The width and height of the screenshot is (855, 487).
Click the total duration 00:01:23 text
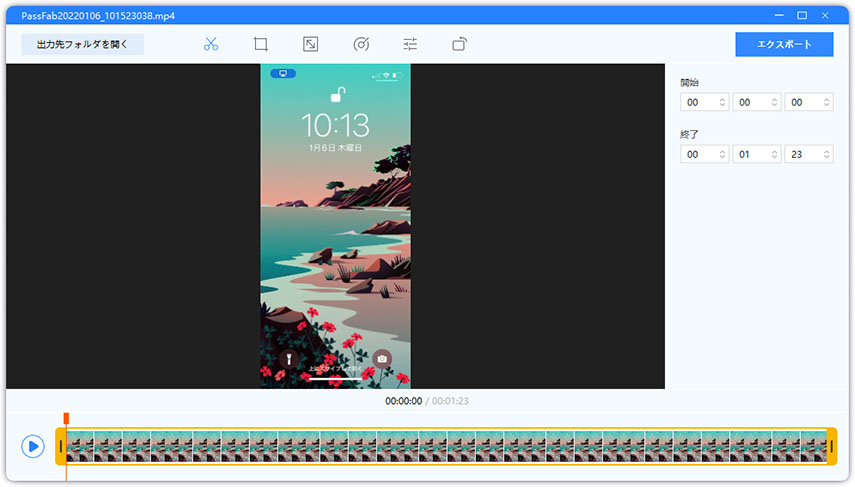click(450, 401)
